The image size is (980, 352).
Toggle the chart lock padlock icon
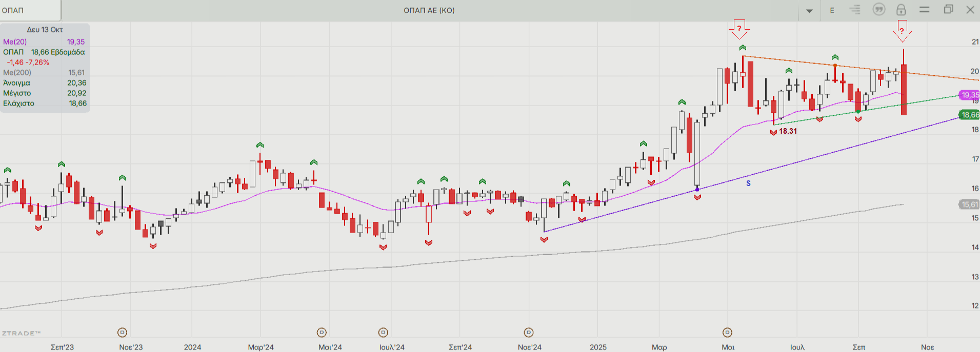click(901, 10)
